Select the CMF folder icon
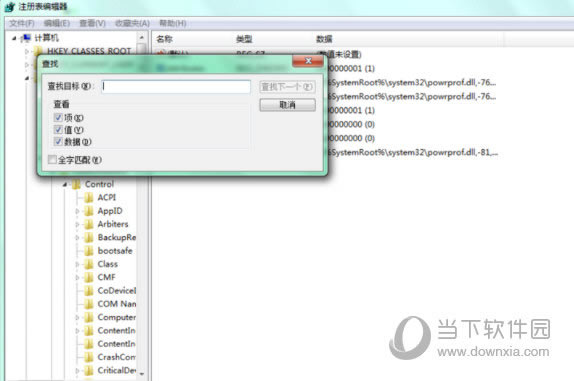 click(89, 277)
